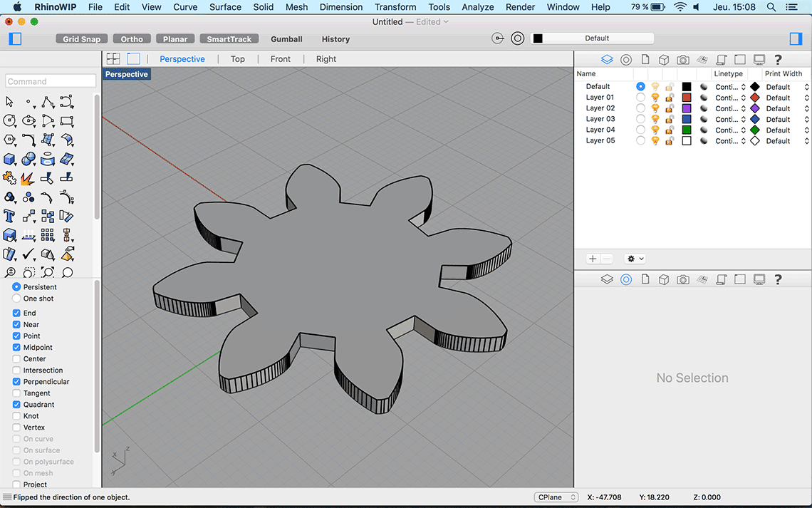Image resolution: width=812 pixels, height=508 pixels.
Task: Open the Display monitor icon in lower inspector
Action: click(759, 279)
